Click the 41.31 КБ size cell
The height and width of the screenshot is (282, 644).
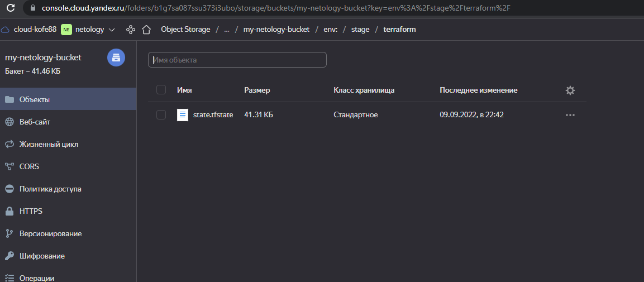click(x=259, y=115)
